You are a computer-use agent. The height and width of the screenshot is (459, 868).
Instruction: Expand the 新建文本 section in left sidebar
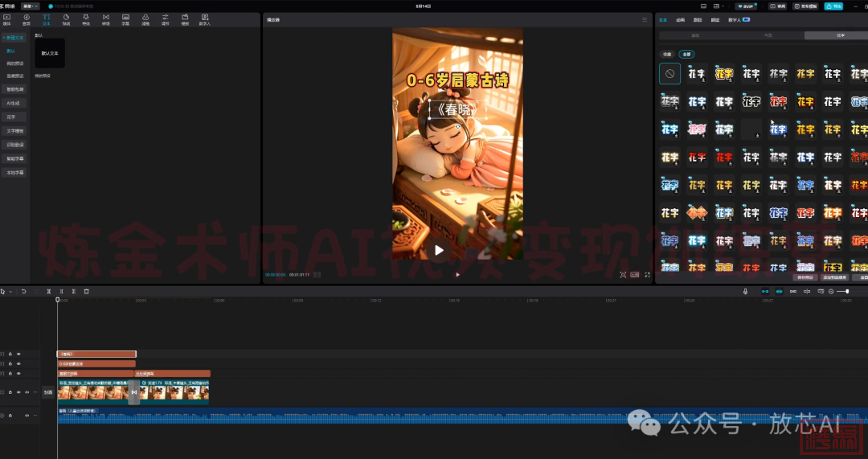[x=14, y=36]
